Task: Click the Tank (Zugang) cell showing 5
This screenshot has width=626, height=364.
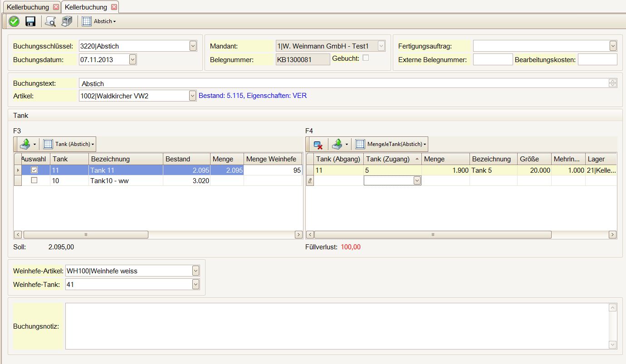Action: click(392, 170)
